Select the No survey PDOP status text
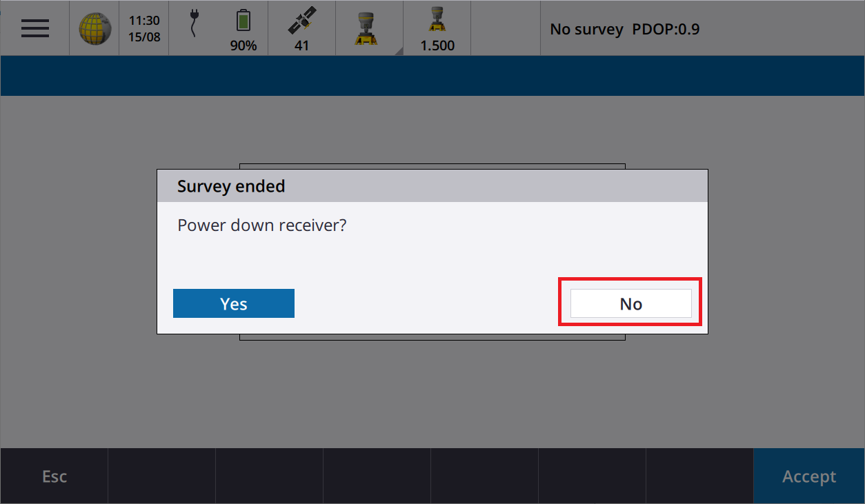The image size is (865, 504). pos(625,30)
